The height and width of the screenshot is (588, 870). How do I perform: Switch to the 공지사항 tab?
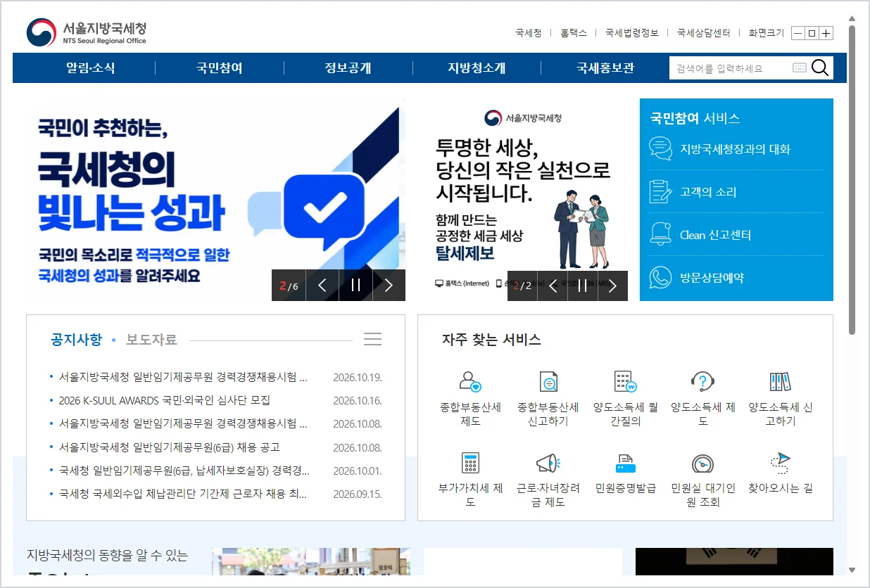click(x=76, y=340)
